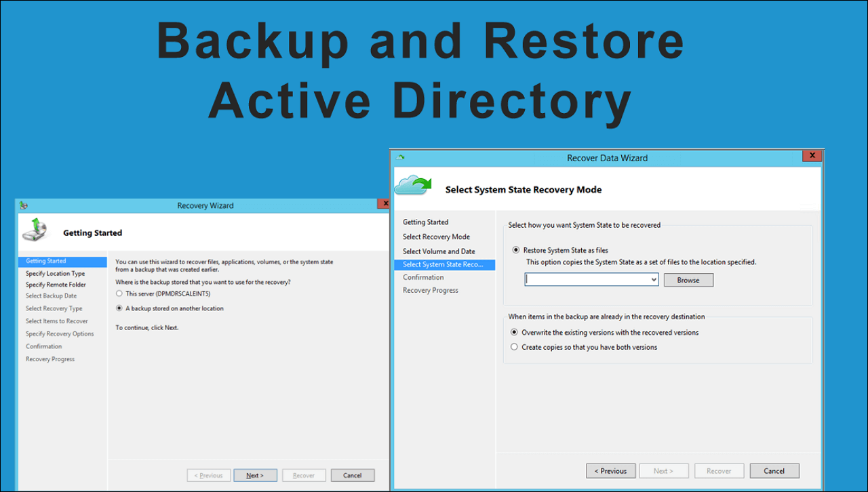This screenshot has width=868, height=492.
Task: Click Next in the Recovery Wizard
Action: [x=255, y=475]
